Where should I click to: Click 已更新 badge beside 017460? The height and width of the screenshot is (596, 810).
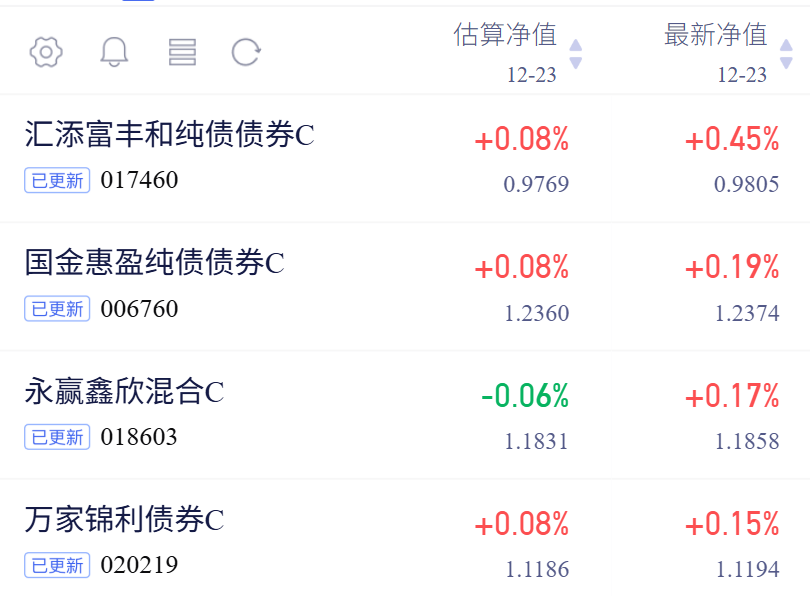tap(57, 180)
